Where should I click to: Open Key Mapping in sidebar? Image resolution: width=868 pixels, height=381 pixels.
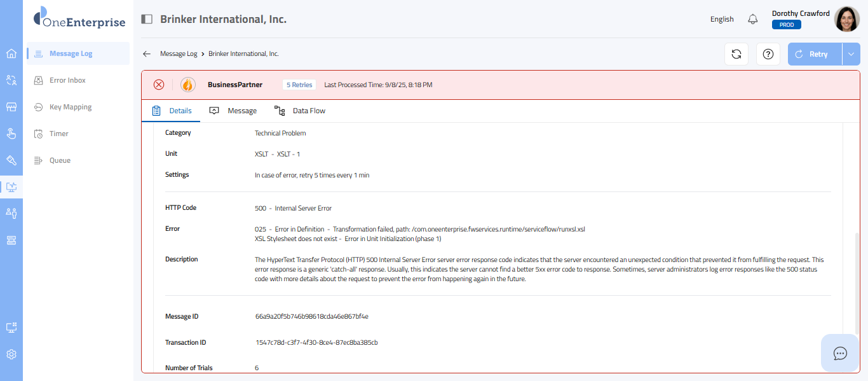[x=71, y=107]
